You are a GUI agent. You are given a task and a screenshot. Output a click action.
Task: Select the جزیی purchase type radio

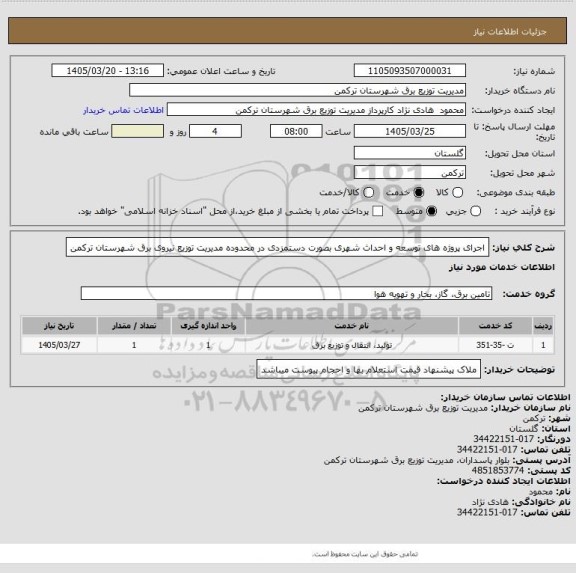click(475, 211)
